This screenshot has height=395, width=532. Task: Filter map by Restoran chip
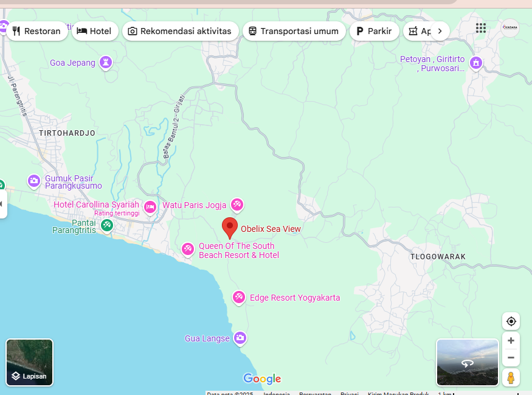click(x=37, y=31)
